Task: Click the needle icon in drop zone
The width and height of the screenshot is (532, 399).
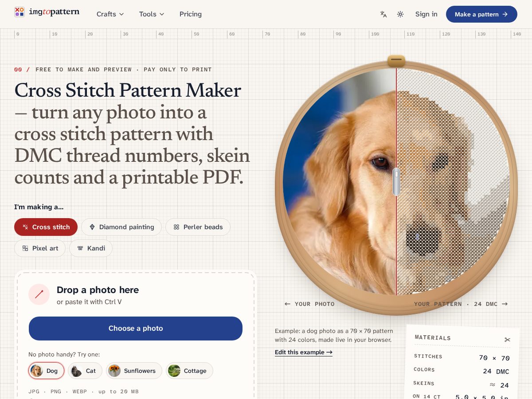Action: tap(39, 294)
